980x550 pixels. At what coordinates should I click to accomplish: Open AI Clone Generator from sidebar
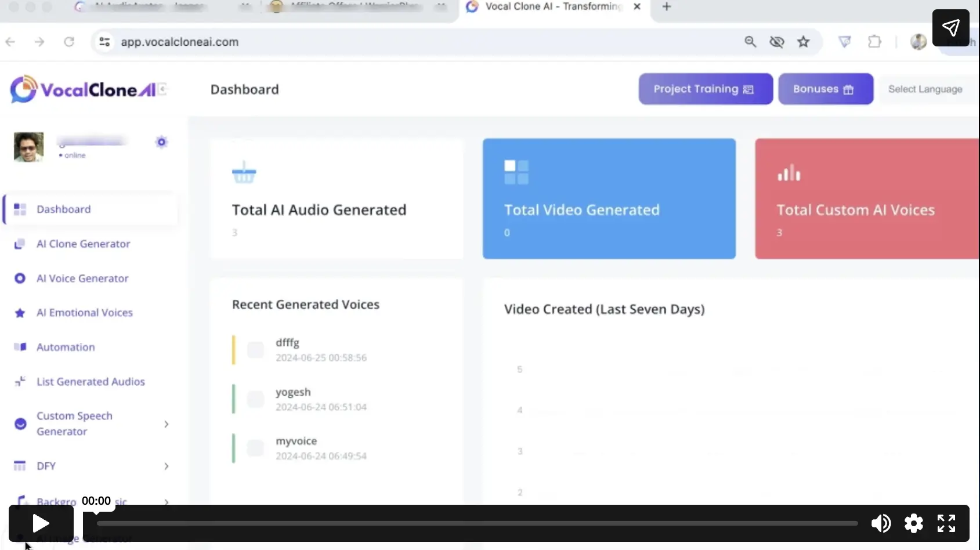83,244
